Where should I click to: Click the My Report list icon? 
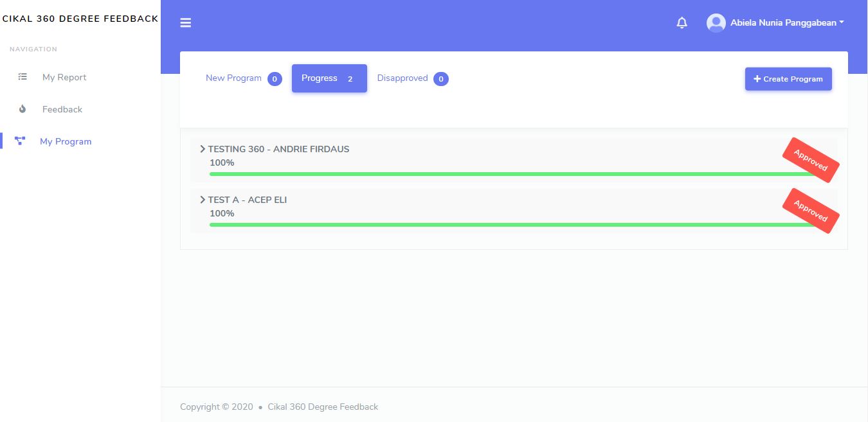pos(23,77)
